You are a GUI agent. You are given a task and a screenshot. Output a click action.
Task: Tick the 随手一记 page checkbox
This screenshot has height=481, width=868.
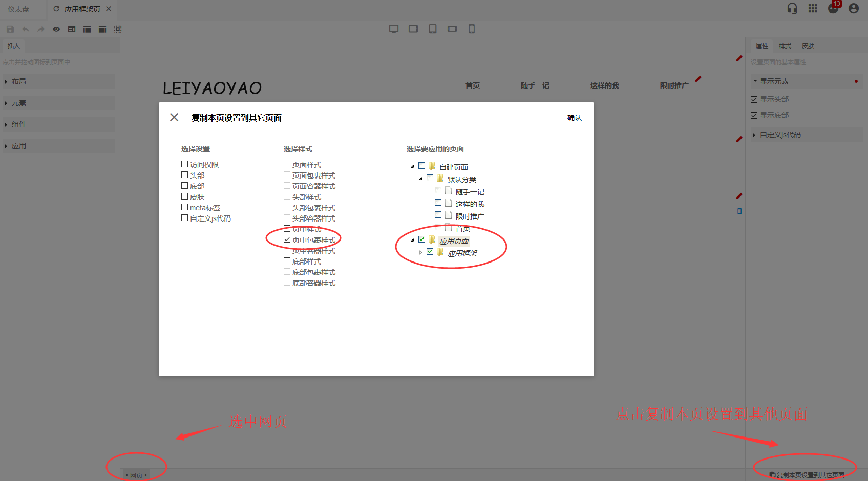pyautogui.click(x=438, y=190)
